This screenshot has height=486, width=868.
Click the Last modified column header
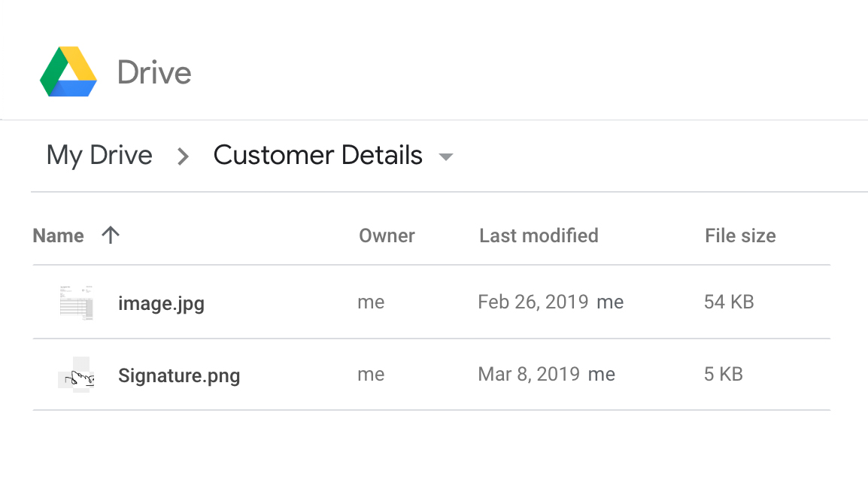tap(539, 236)
